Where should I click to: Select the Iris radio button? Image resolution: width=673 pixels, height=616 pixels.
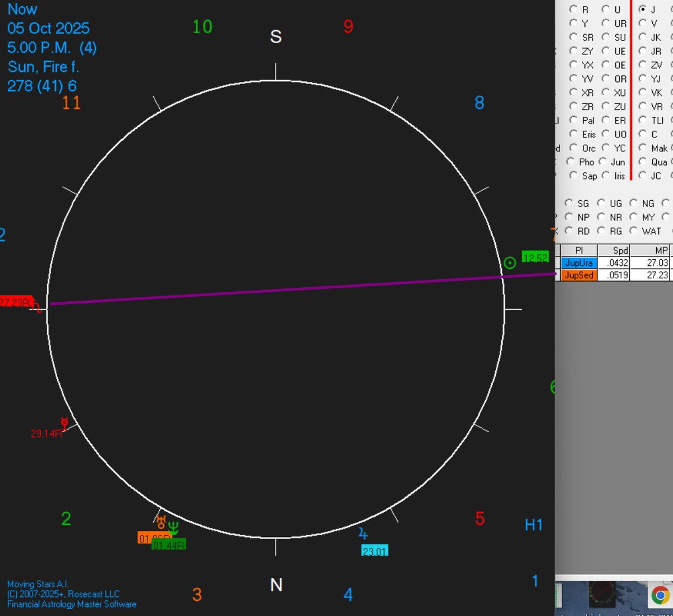606,175
